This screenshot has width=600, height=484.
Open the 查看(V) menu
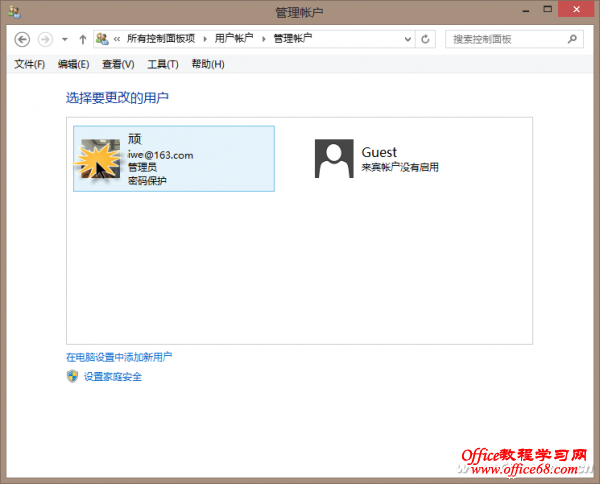point(118,64)
